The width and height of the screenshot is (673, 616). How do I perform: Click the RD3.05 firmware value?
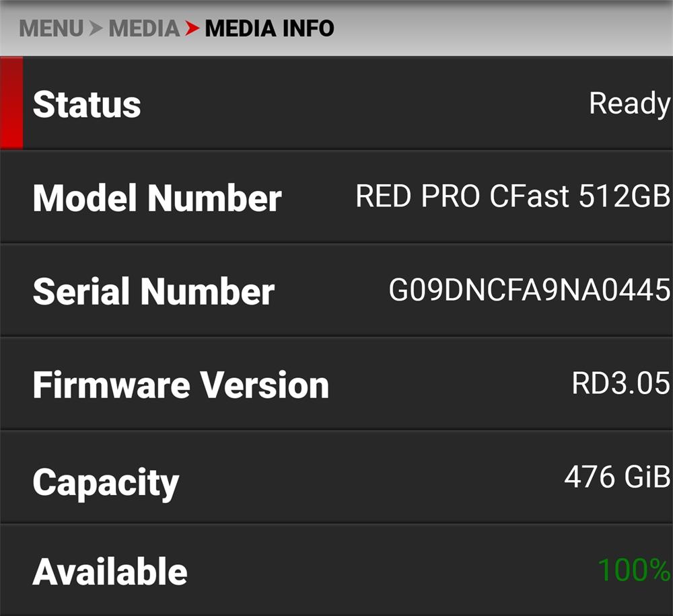621,383
